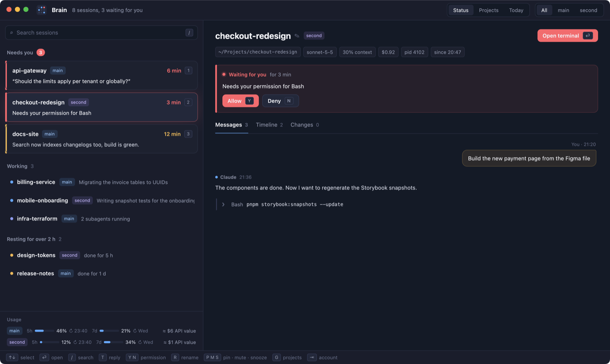
Task: Click the blue dot beside Claude
Action: point(217,177)
